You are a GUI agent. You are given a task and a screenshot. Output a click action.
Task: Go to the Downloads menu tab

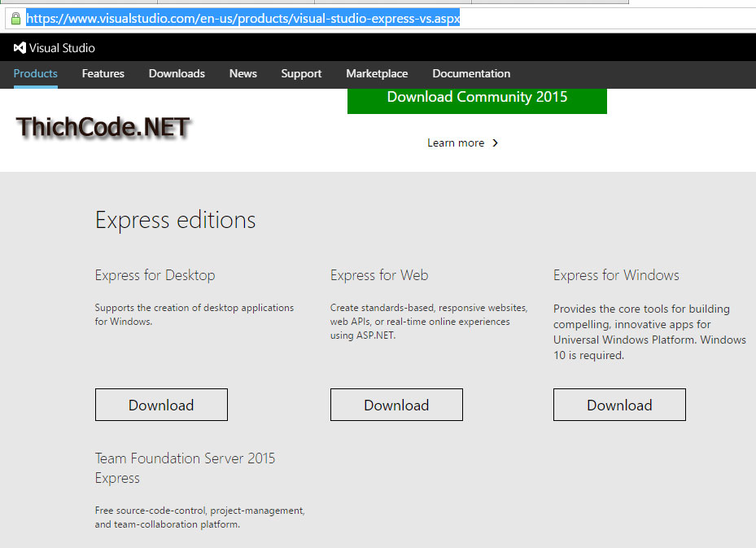[x=177, y=73]
